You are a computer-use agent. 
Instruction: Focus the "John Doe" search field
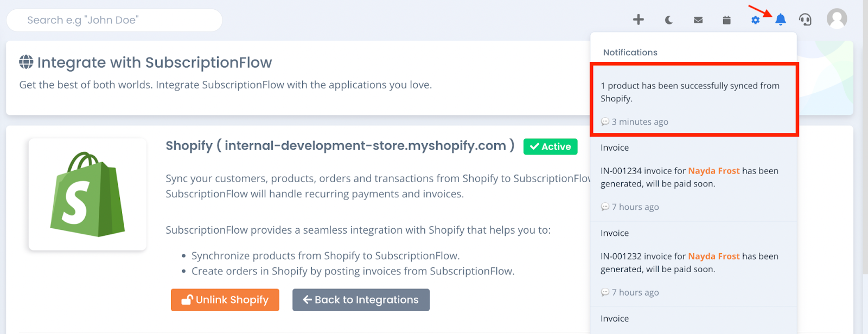point(114,20)
